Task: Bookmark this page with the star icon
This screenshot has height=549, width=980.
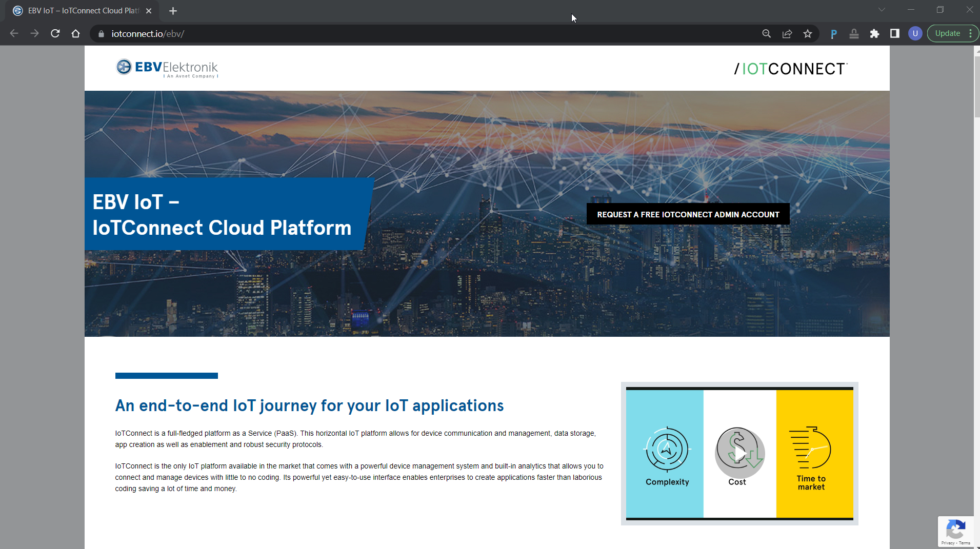Action: [808, 34]
